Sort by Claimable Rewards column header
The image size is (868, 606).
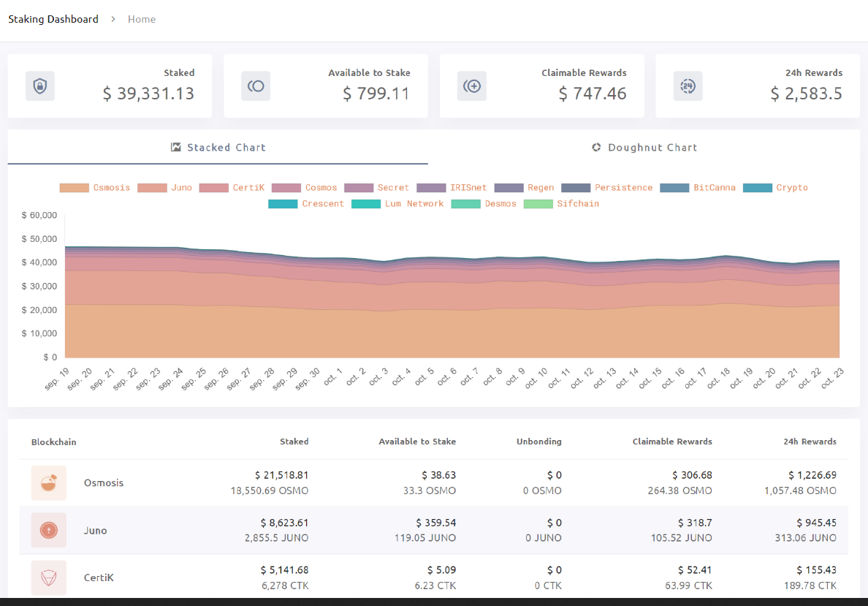click(x=672, y=442)
